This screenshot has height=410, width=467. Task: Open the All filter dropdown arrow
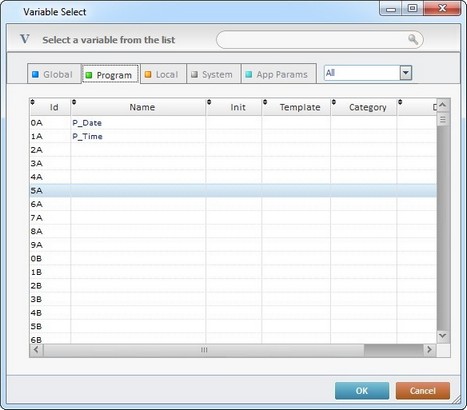[x=406, y=73]
